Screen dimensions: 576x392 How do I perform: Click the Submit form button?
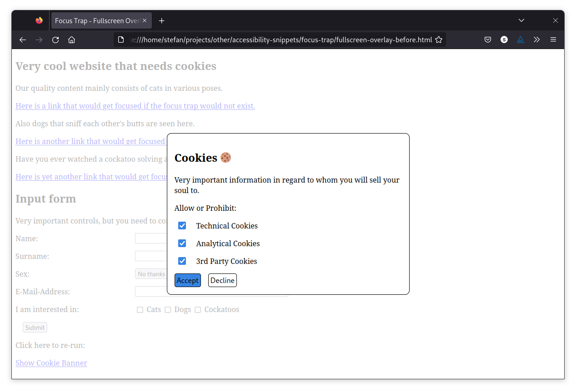click(35, 327)
